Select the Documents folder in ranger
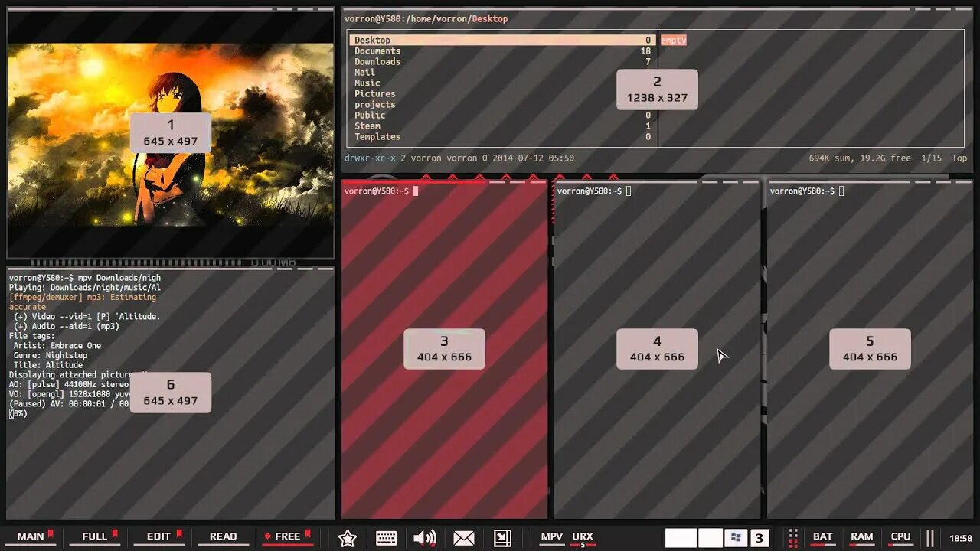Screen dimensions: 980x551 point(503,51)
